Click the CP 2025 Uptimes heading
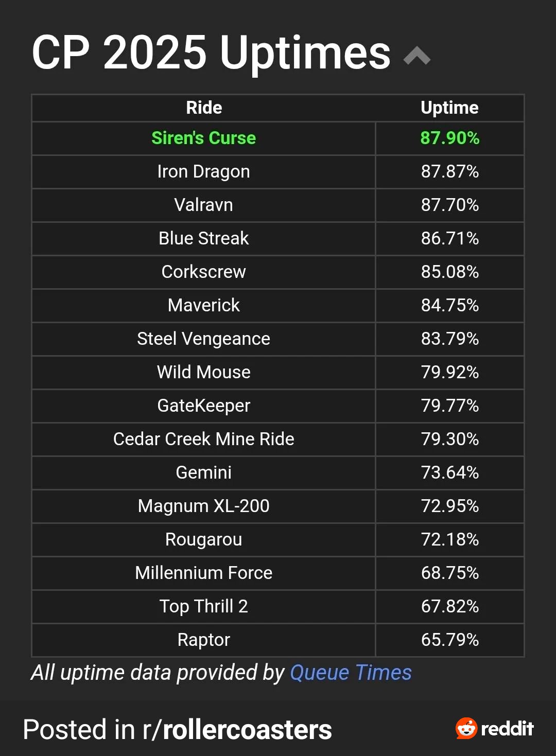556x756 pixels. [211, 54]
